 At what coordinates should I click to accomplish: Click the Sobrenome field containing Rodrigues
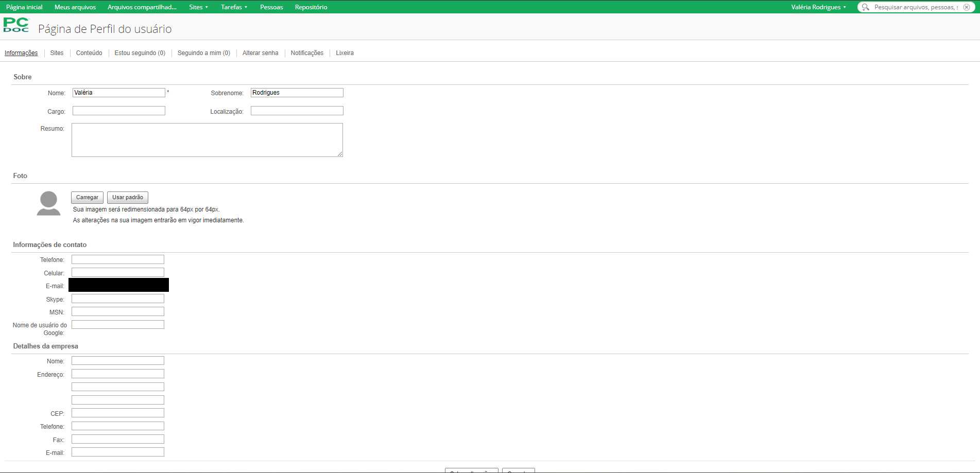(x=297, y=93)
